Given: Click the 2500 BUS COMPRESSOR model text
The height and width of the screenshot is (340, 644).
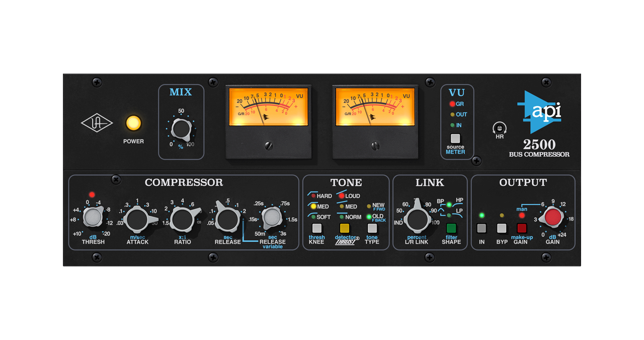Looking at the screenshot, I should (539, 149).
